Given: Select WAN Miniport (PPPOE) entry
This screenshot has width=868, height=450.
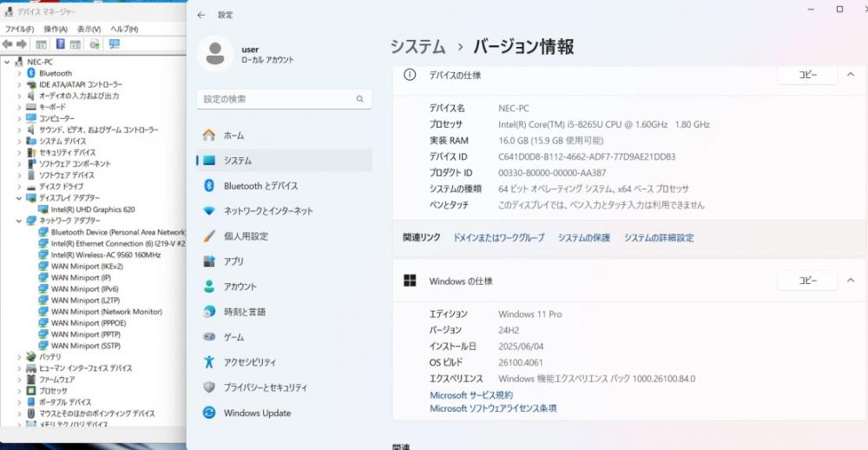Looking at the screenshot, I should [x=89, y=323].
